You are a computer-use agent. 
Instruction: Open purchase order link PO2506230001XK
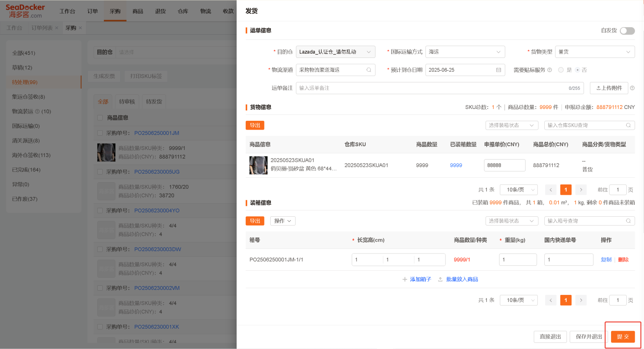(x=157, y=327)
